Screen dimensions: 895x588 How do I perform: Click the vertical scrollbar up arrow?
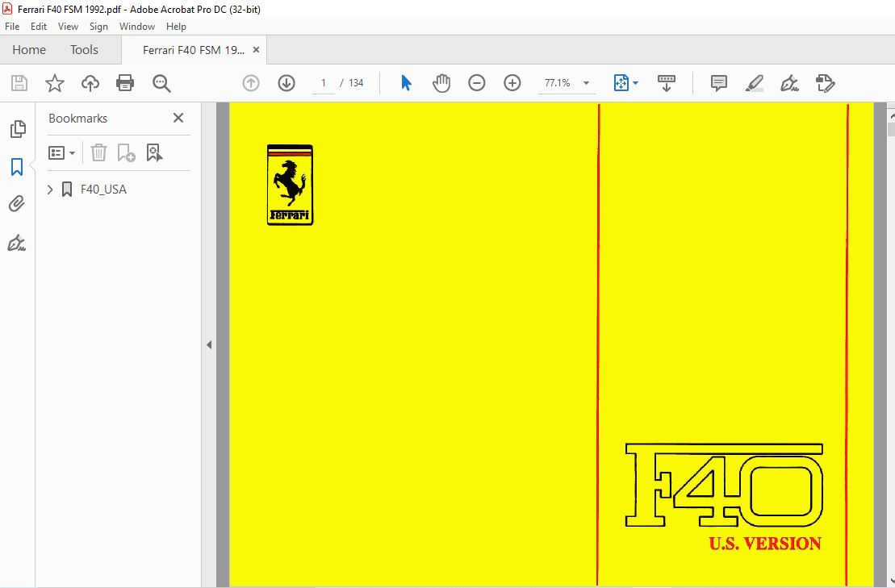(x=891, y=116)
